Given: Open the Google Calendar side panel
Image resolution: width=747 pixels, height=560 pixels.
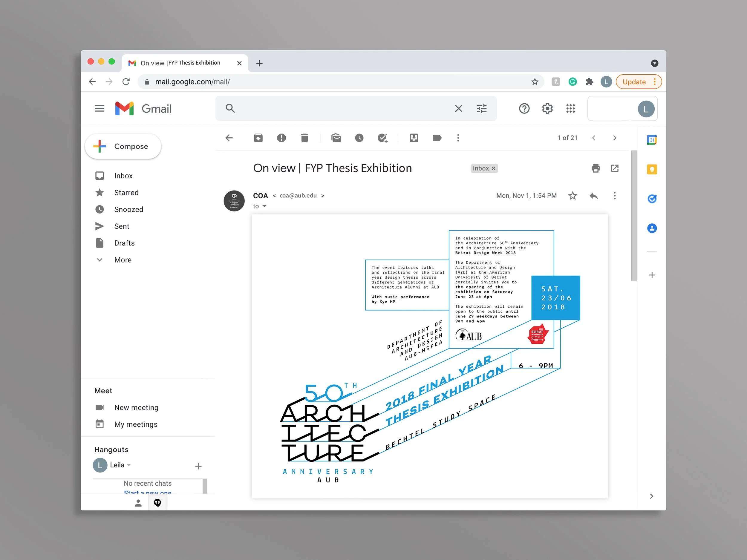Looking at the screenshot, I should coord(652,140).
